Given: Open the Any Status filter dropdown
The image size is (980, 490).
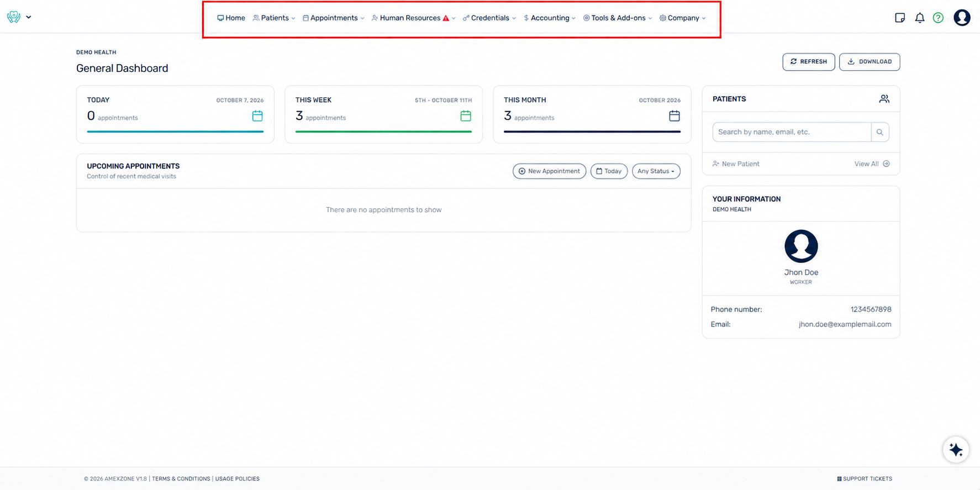Looking at the screenshot, I should pos(656,171).
